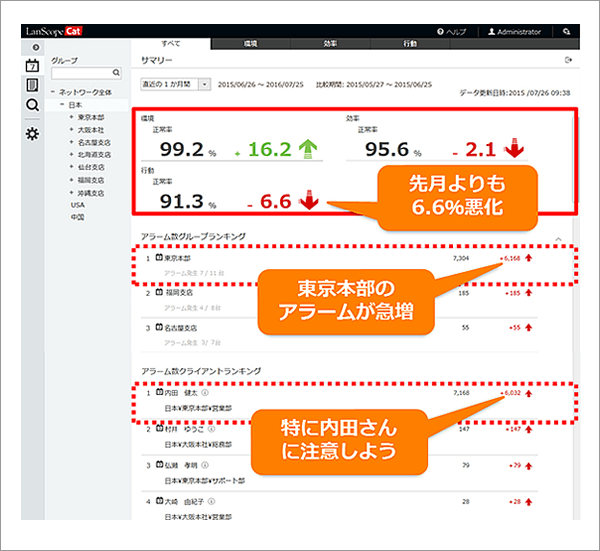Switch to the 環境 tab

coord(250,45)
